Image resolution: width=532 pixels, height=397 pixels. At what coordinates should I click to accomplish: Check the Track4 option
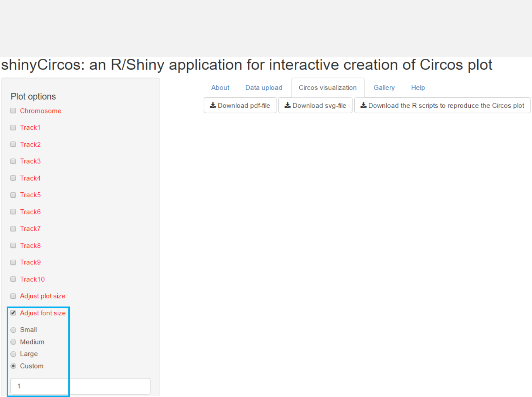13,178
